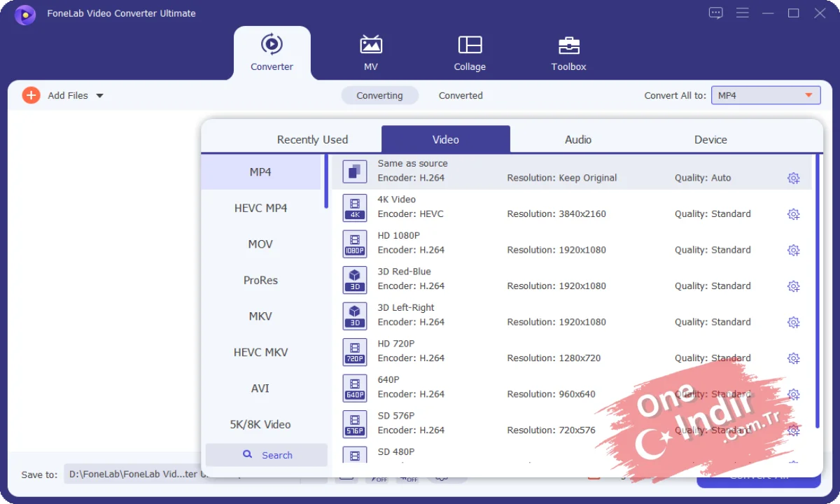Click the HD 720P preset icon
Image resolution: width=840 pixels, height=504 pixels.
(355, 351)
